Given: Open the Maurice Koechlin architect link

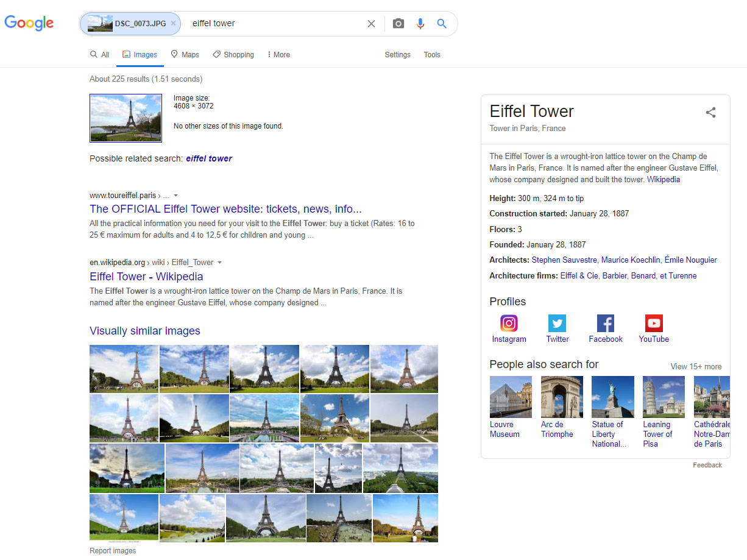Looking at the screenshot, I should point(631,260).
